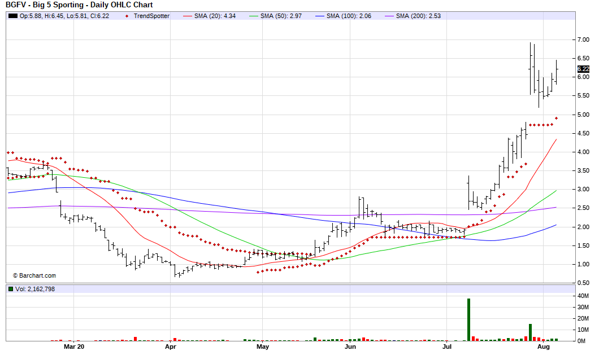Viewport: 599px width, 364px height.
Task: Click the 'TrendSpotter' legend label
Action: [x=151, y=16]
